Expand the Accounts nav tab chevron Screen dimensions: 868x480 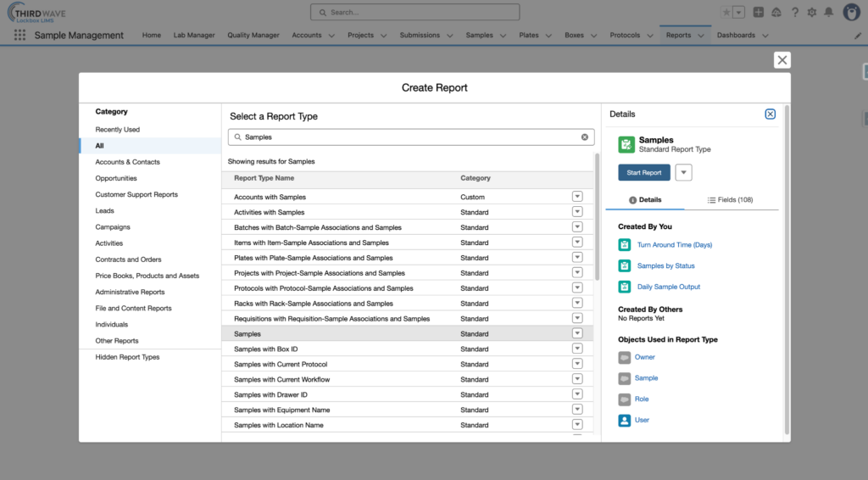331,36
